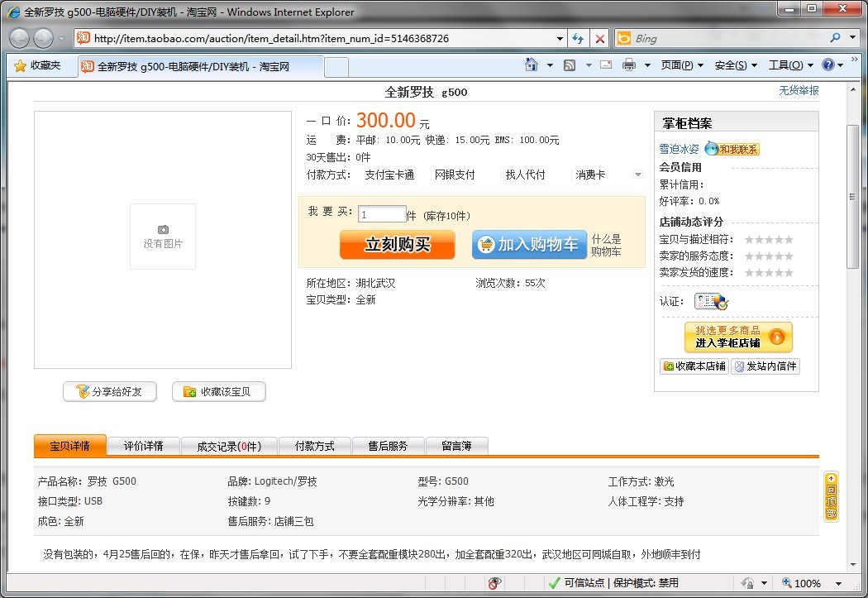Click the stop loading X icon
Screen dimensions: 868x598
click(x=600, y=39)
